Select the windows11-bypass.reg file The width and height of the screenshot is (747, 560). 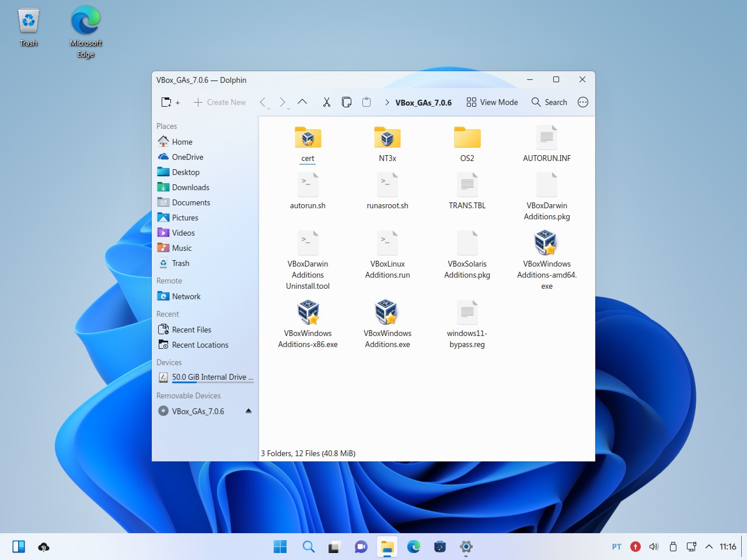click(x=467, y=324)
